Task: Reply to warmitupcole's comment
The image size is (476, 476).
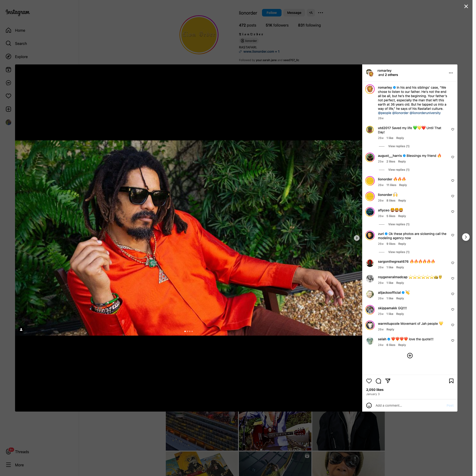Action: click(390, 329)
